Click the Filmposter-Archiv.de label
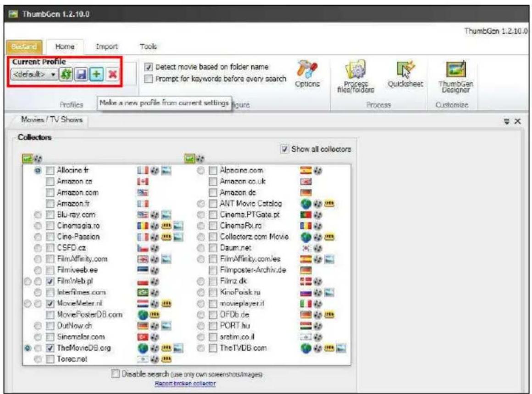 tap(253, 270)
